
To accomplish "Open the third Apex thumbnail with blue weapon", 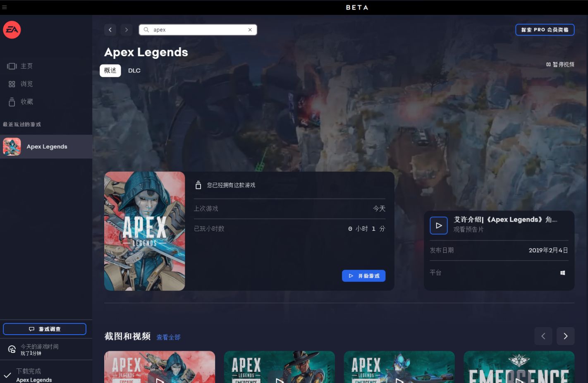I will 399,367.
